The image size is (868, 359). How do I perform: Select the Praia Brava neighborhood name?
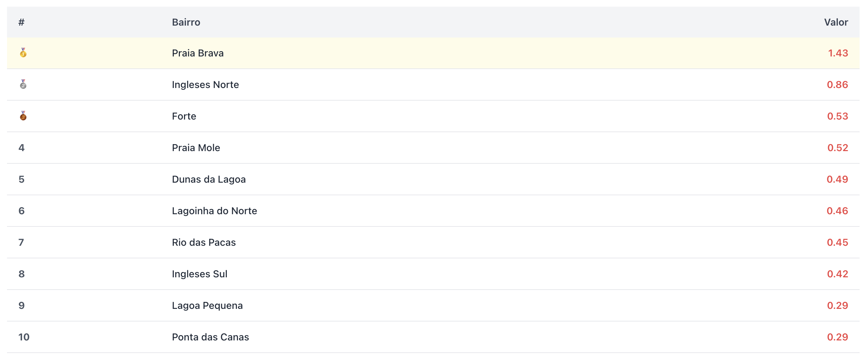tap(198, 53)
